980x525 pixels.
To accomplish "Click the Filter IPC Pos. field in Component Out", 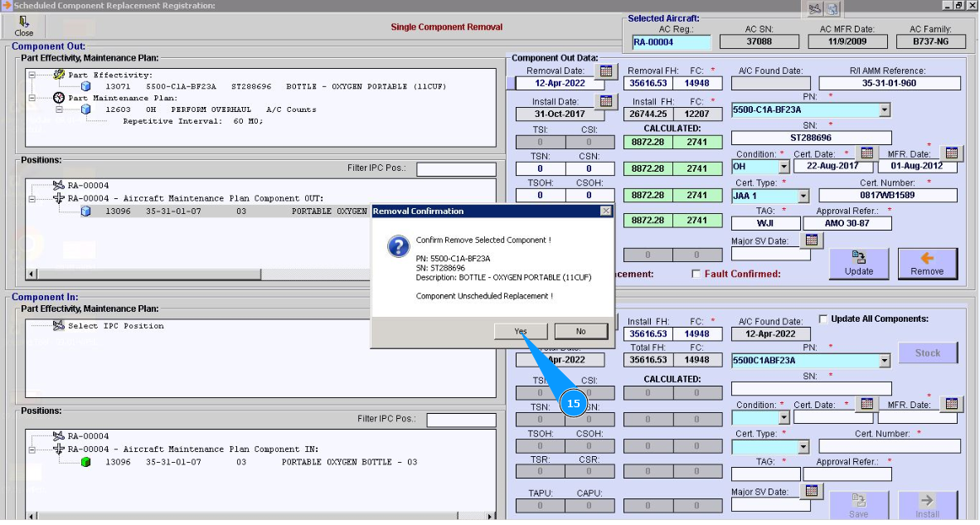I will (x=455, y=169).
